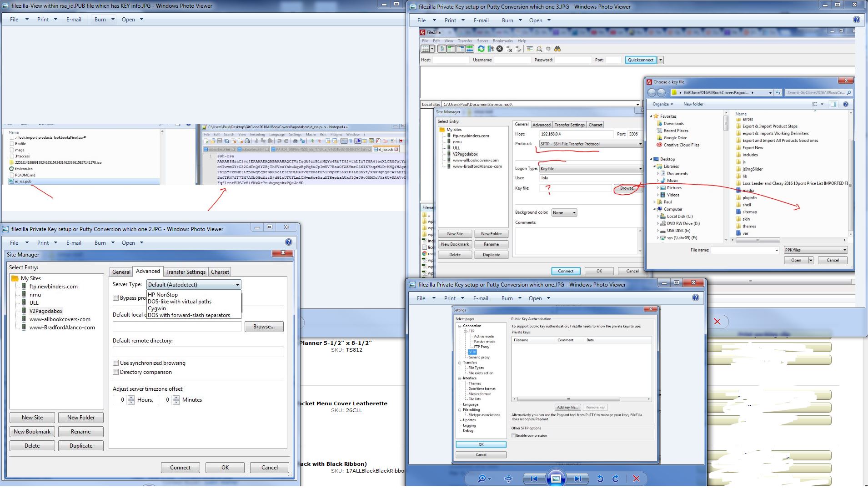Click help icon in Choose a key file dialog
This screenshot has width=868, height=494.
[x=846, y=104]
